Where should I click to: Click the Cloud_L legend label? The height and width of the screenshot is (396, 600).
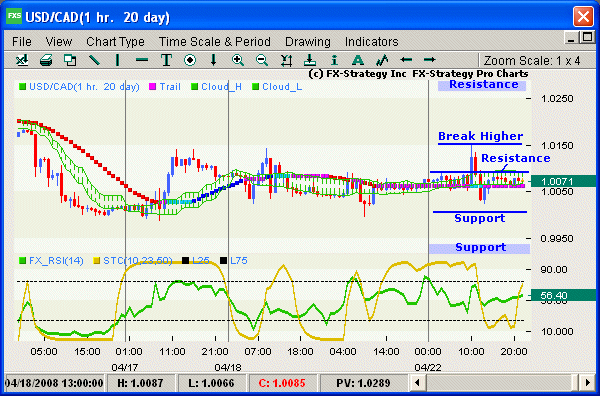pyautogui.click(x=282, y=87)
